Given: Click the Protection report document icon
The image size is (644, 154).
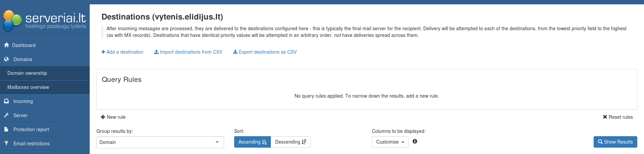Looking at the screenshot, I should [6, 129].
